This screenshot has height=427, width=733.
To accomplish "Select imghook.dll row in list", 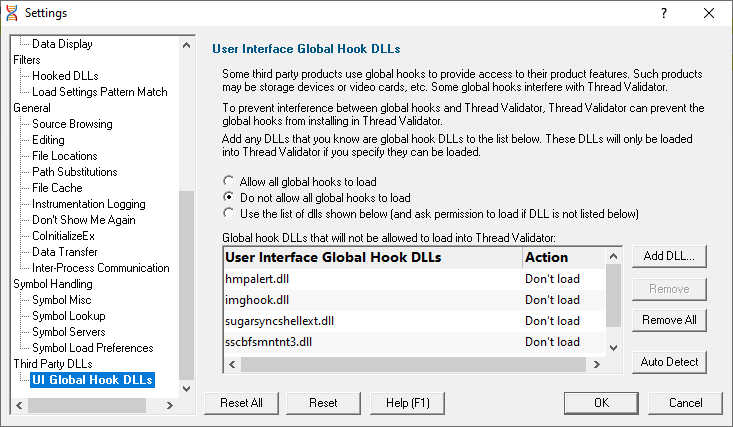I will pos(414,300).
